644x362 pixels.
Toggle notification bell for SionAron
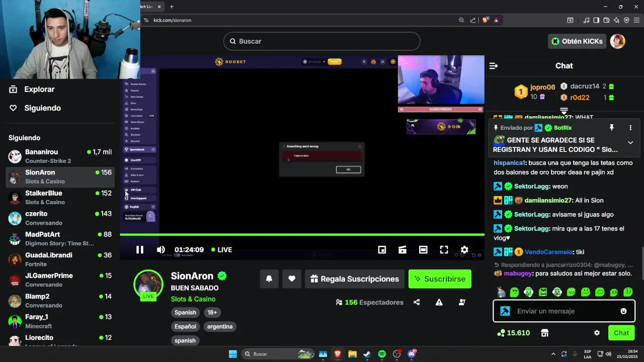(269, 279)
